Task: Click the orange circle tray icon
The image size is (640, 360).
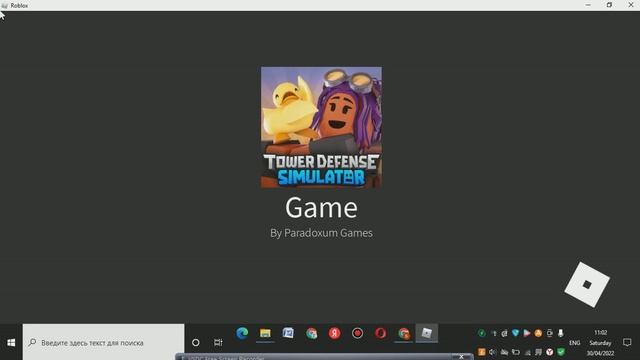Action: tap(538, 333)
